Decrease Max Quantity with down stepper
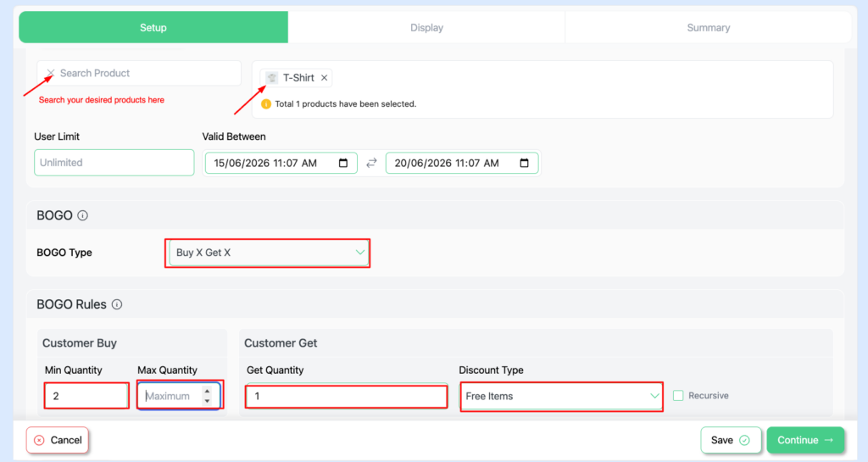This screenshot has height=462, width=868. coord(207,401)
